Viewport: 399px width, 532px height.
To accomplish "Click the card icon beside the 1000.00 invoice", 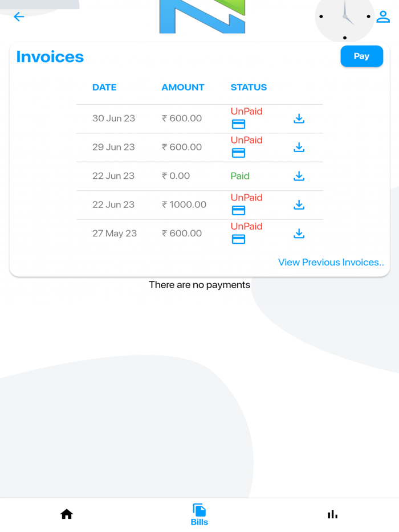I will tap(238, 210).
